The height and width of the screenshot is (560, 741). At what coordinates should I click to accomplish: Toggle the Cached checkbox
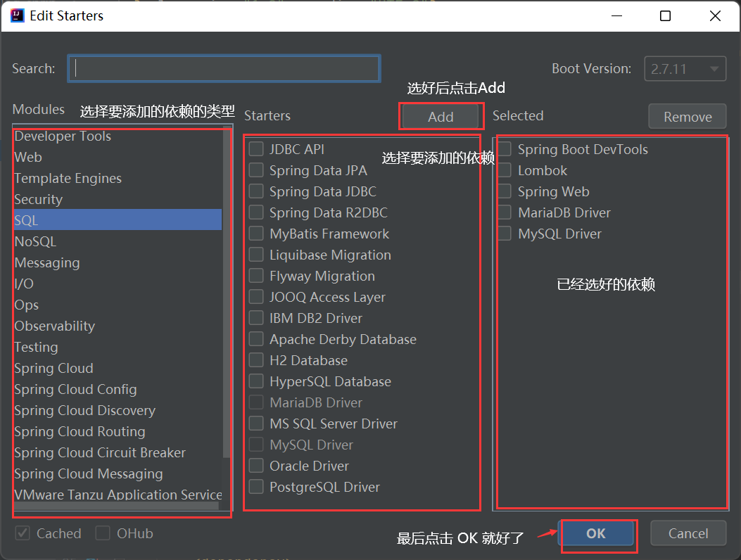pyautogui.click(x=23, y=533)
